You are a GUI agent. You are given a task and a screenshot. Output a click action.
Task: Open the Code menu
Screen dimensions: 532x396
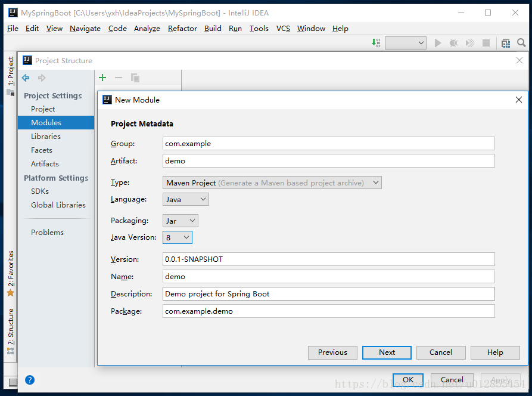coord(117,29)
